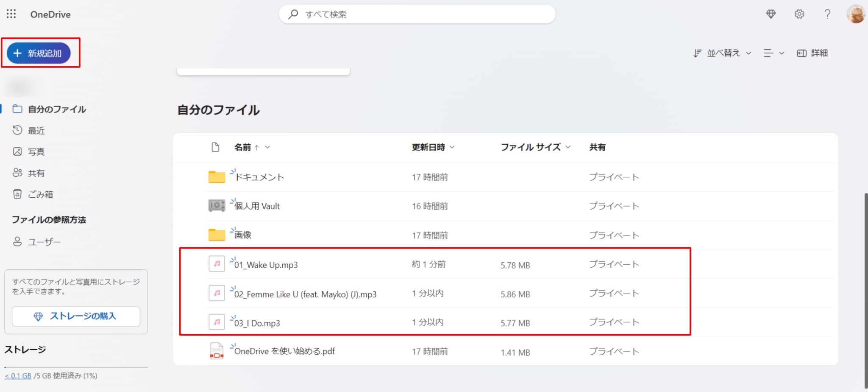868x392 pixels.
Task: Click the 画像 folder icon
Action: (x=217, y=235)
